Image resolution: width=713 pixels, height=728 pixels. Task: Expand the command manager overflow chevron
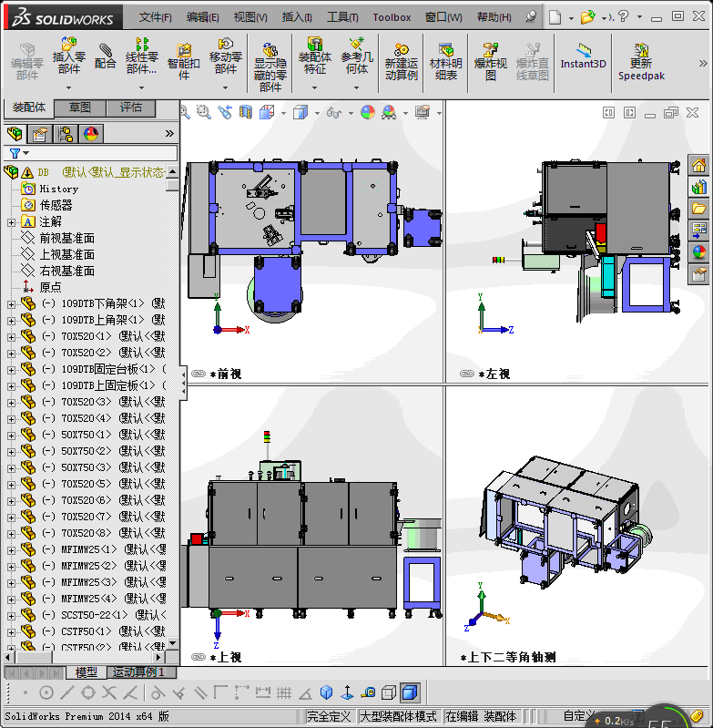click(703, 63)
